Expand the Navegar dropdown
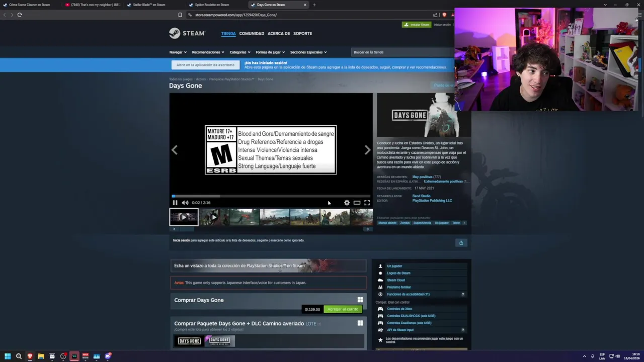Viewport: 644px width, 362px height. click(x=178, y=52)
